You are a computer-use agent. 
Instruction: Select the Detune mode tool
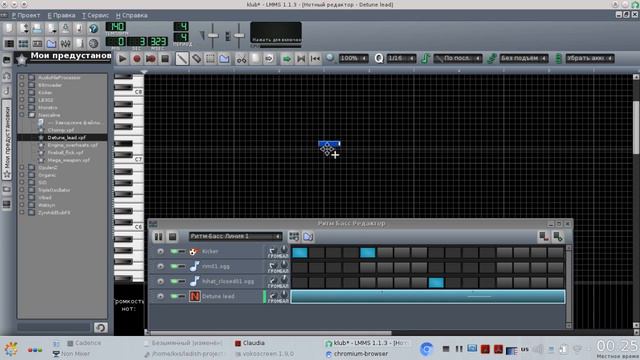(224, 59)
